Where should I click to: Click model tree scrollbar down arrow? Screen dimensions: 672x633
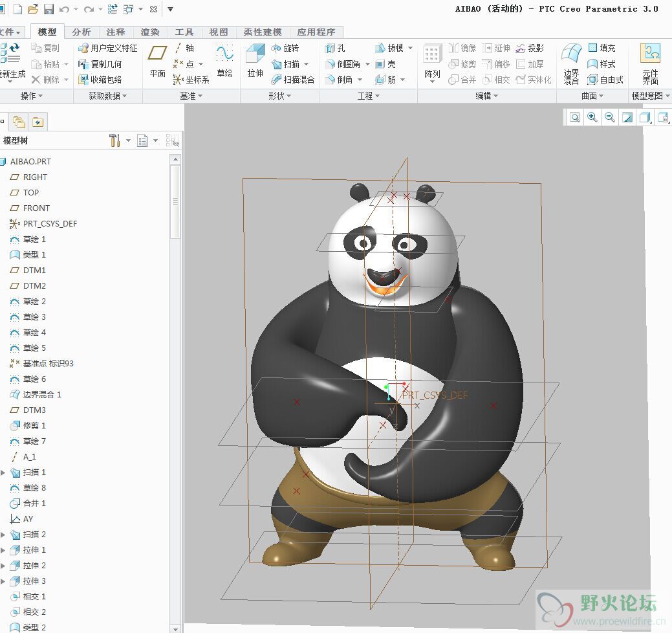[175, 628]
